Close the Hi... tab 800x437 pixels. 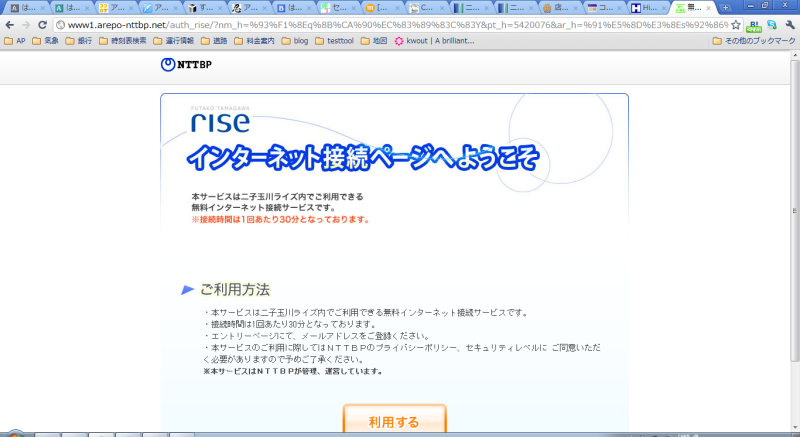click(664, 8)
